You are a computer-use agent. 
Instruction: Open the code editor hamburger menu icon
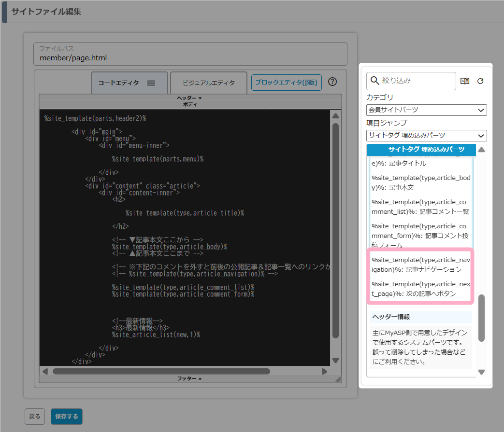[151, 83]
